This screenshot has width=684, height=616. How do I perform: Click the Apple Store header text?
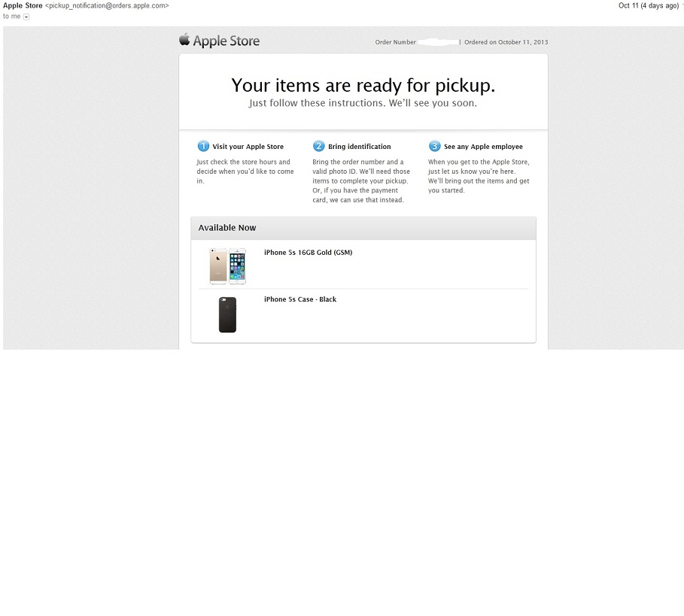pyautogui.click(x=226, y=41)
